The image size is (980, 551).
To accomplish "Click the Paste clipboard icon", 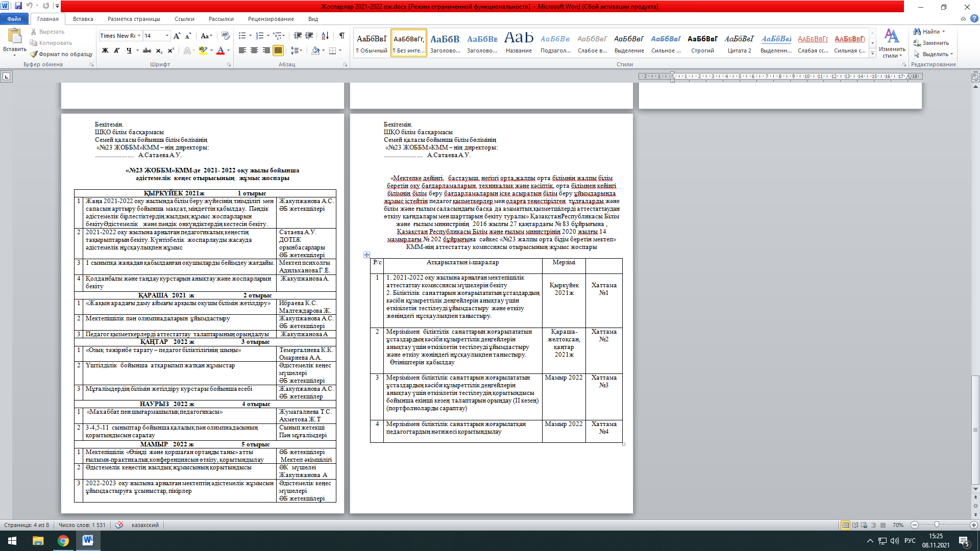I will coord(14,36).
